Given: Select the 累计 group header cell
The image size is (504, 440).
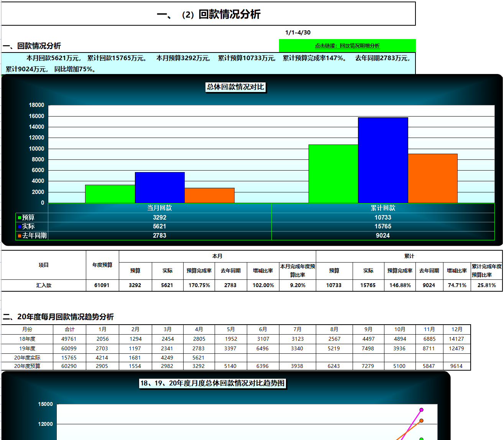Looking at the screenshot, I should (409, 256).
